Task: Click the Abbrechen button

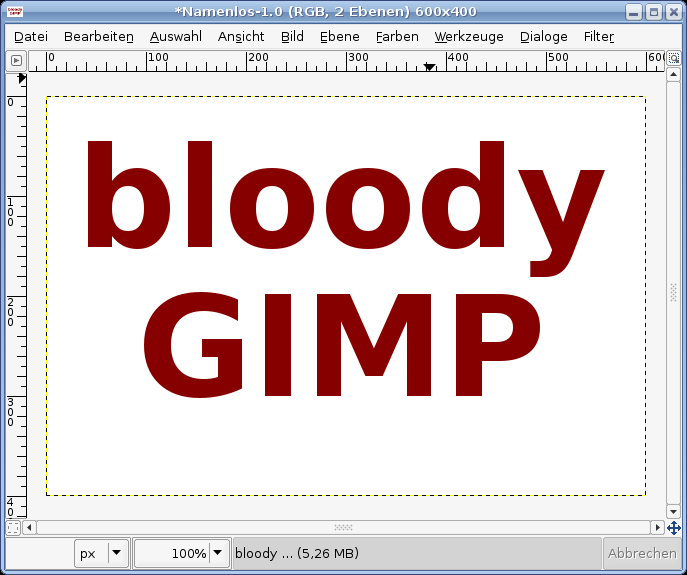Action: tap(642, 554)
